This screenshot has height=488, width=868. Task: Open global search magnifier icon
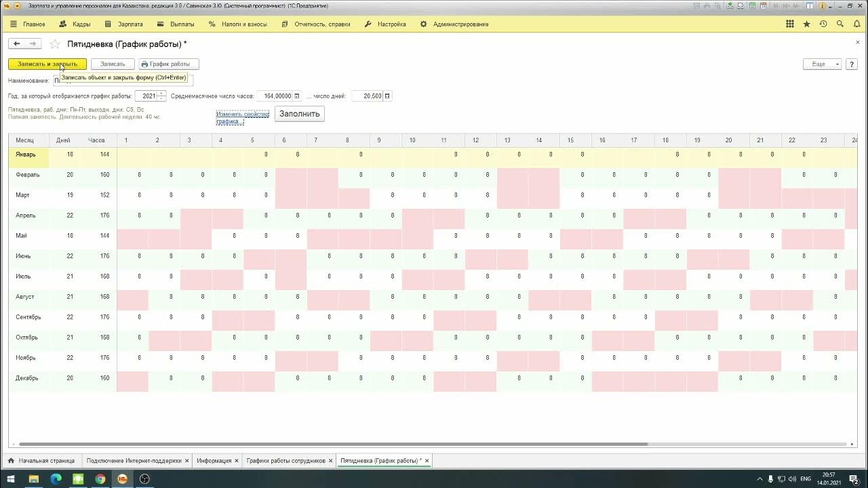pyautogui.click(x=840, y=24)
